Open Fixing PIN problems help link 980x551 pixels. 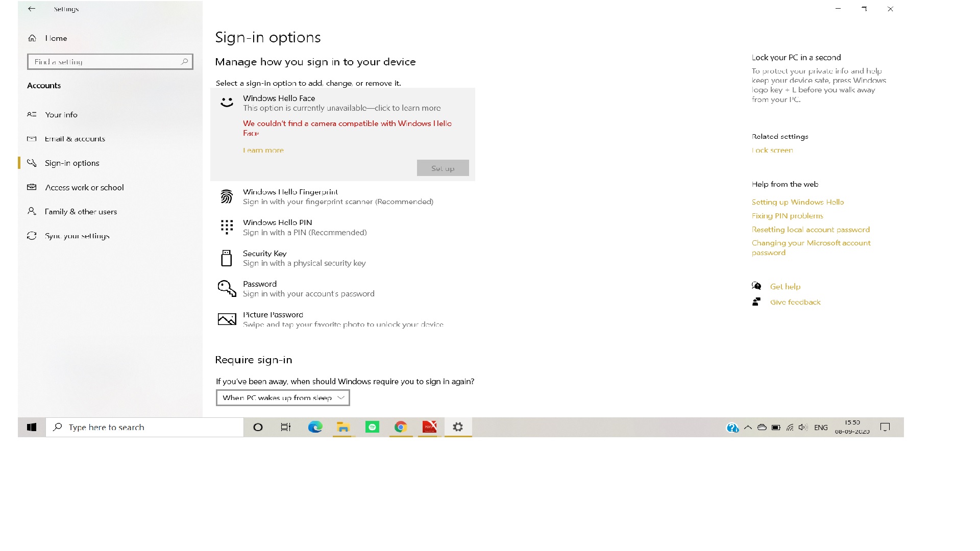click(x=787, y=216)
